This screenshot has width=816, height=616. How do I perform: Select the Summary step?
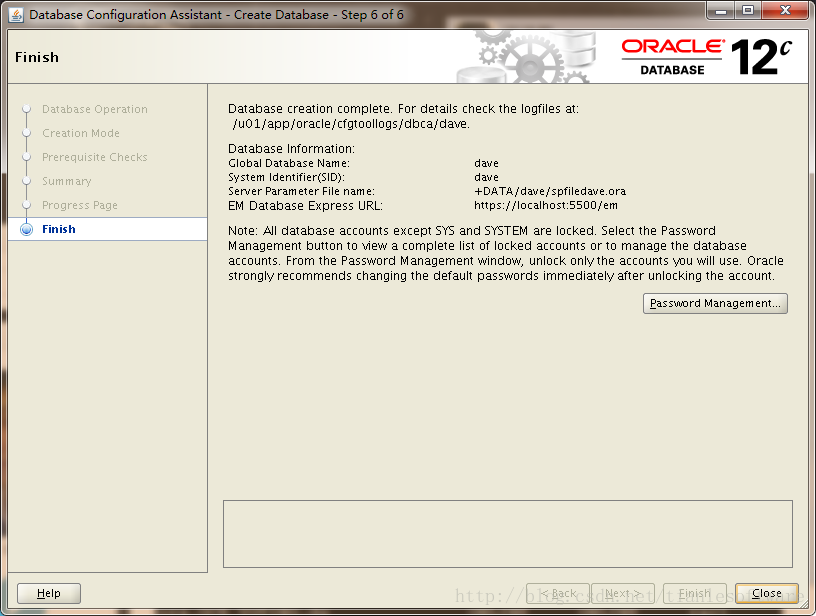[x=67, y=181]
